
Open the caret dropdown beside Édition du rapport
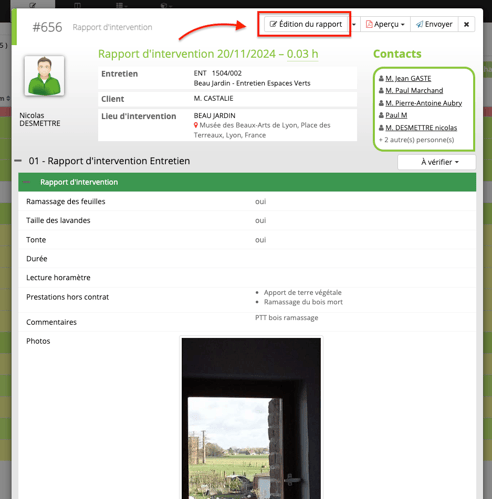coord(354,24)
